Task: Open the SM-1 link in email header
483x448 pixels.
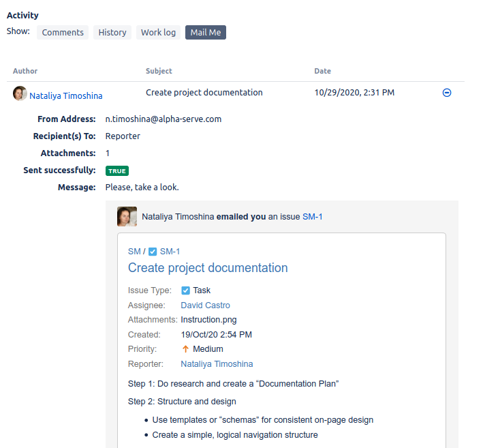Action: [312, 217]
